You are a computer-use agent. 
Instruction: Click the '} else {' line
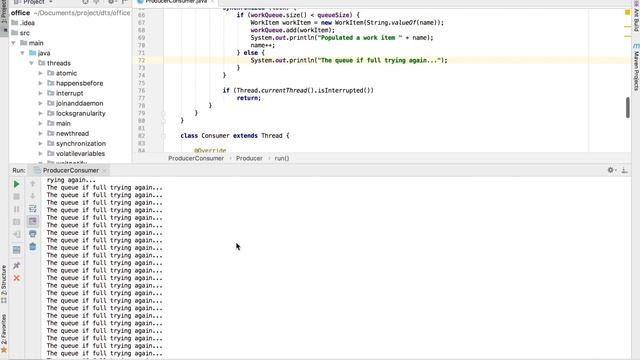251,53
